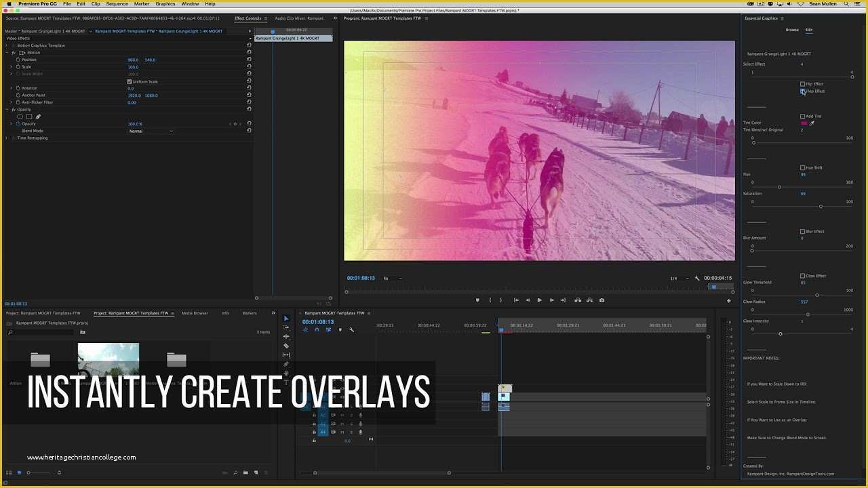Image resolution: width=868 pixels, height=488 pixels.
Task: Toggle the Flop Effect checkbox
Action: pyautogui.click(x=803, y=91)
